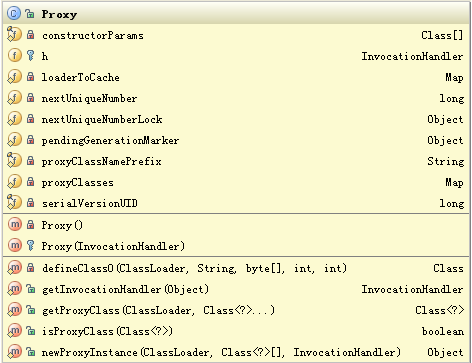
Task: Click the field icon for nextUniqueNumberLock
Action: pyautogui.click(x=14, y=119)
